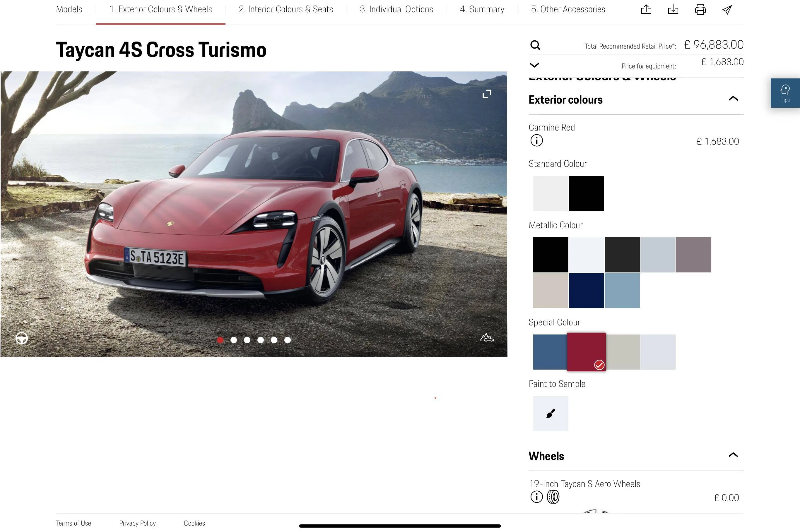Click the download icon in the top bar

pos(673,9)
